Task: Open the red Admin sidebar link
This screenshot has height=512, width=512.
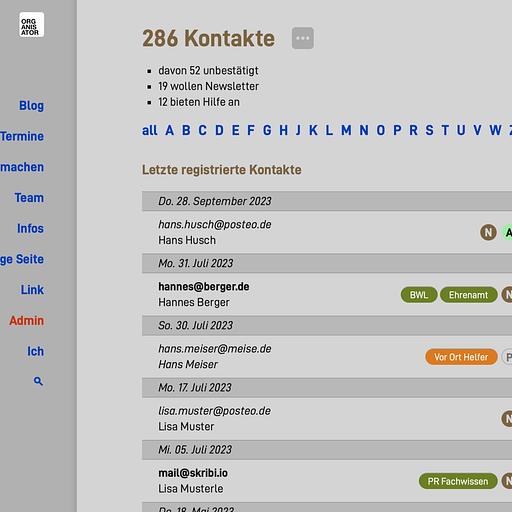Action: pos(27,321)
